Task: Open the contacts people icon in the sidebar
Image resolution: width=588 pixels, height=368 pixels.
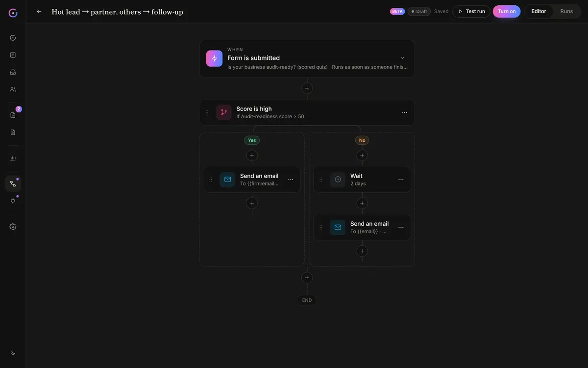Action: click(x=13, y=89)
